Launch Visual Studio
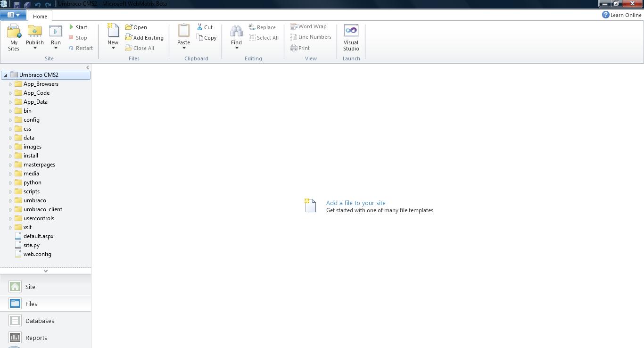This screenshot has height=348, width=644. click(351, 38)
